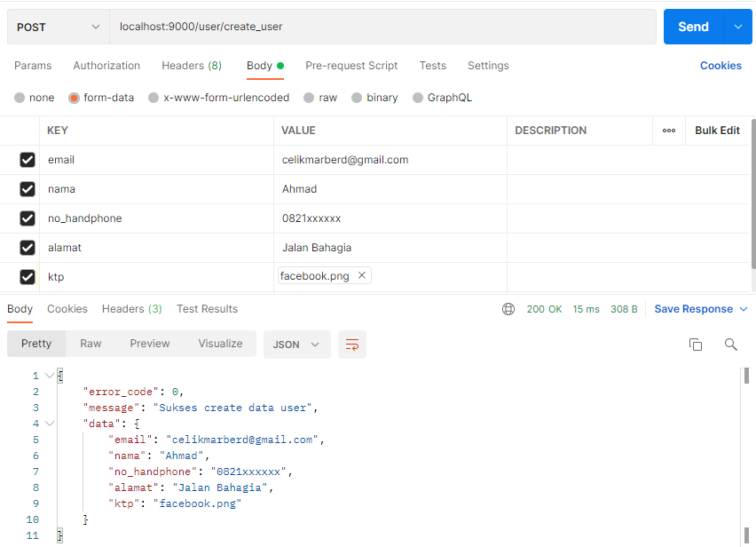Open the Params tab

33,66
